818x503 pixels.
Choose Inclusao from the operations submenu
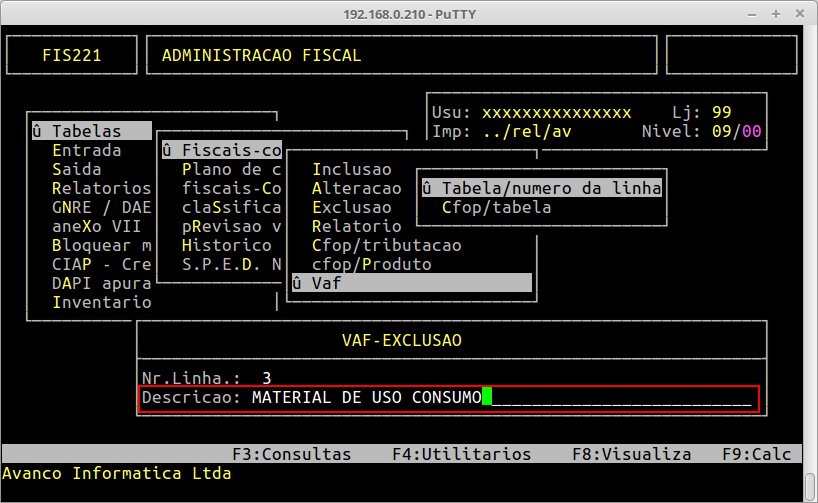pyautogui.click(x=352, y=169)
